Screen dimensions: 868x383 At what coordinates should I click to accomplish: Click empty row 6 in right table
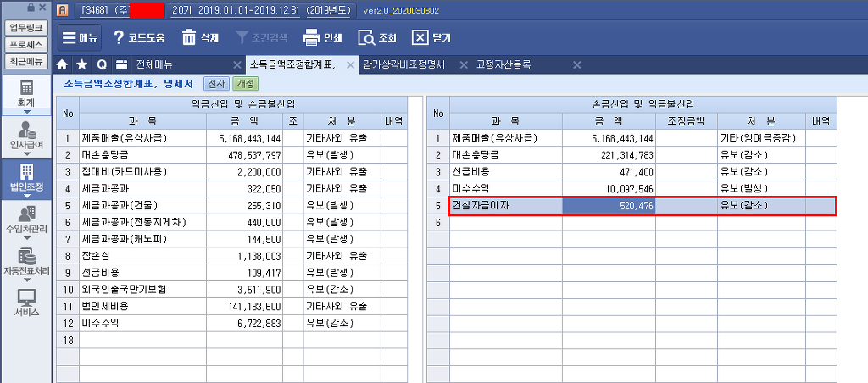click(632, 223)
